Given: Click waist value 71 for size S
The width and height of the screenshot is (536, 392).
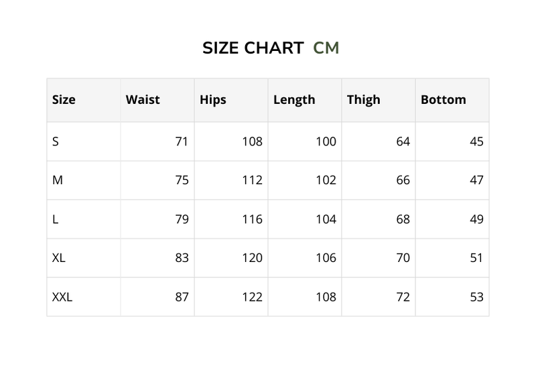Looking at the screenshot, I should 182,141.
